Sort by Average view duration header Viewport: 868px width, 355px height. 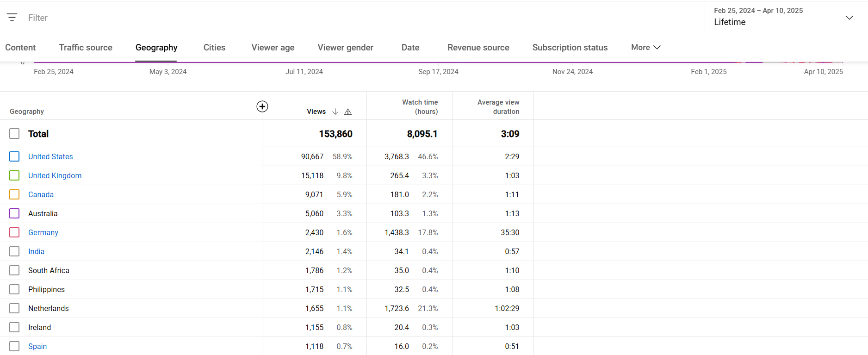498,106
